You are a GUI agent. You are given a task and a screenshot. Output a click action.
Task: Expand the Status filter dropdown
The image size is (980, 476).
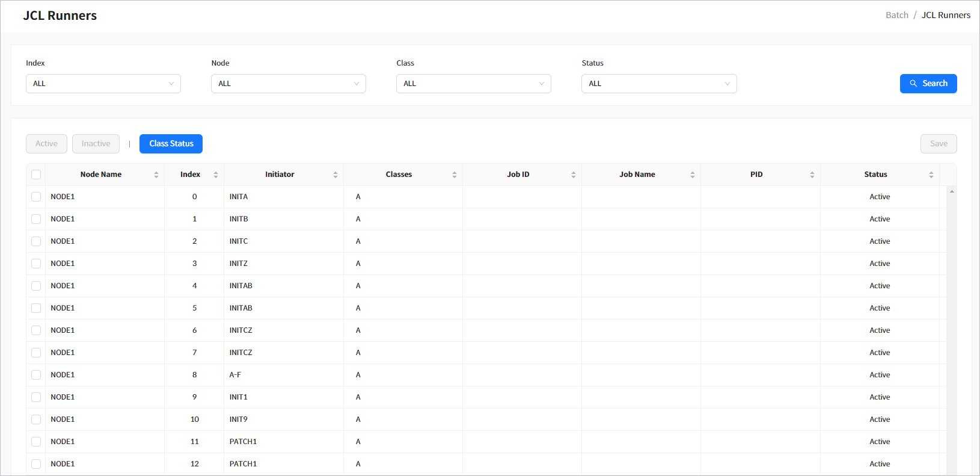658,84
